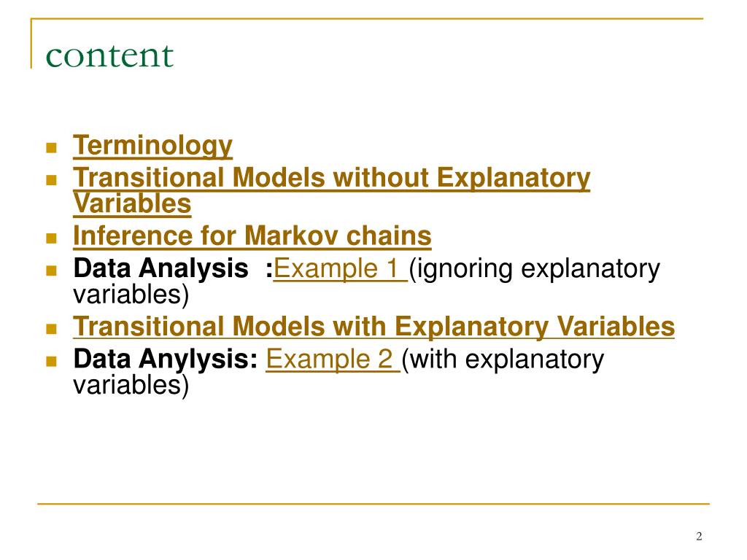
Task: Click the bullet beside Transitional Models without Explanatory
Action: [52, 180]
